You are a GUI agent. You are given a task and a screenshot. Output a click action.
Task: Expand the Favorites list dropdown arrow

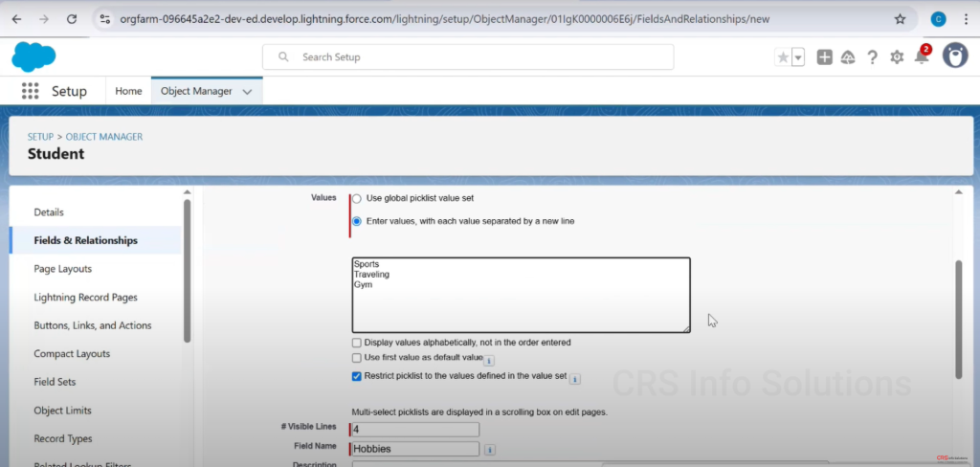click(798, 57)
